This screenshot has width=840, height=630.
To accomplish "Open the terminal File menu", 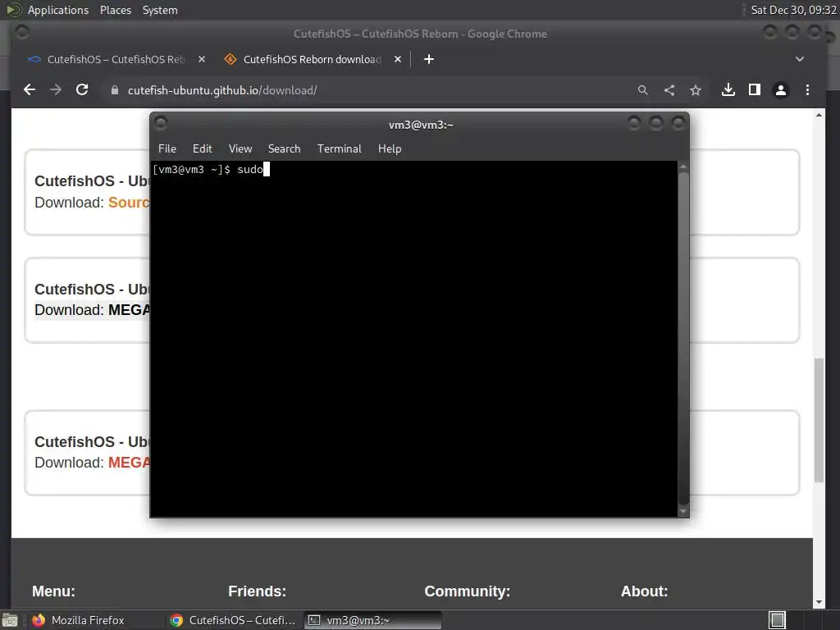I will (x=167, y=148).
